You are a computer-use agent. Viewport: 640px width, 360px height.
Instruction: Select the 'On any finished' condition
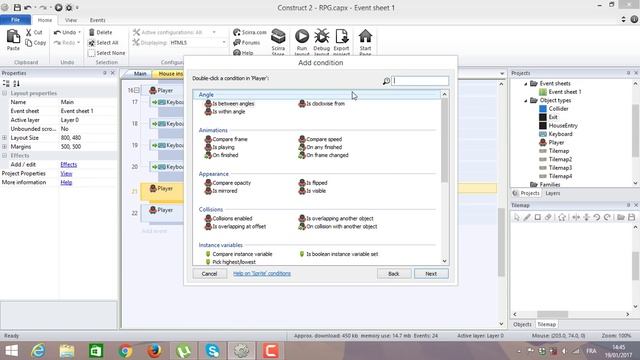point(324,147)
